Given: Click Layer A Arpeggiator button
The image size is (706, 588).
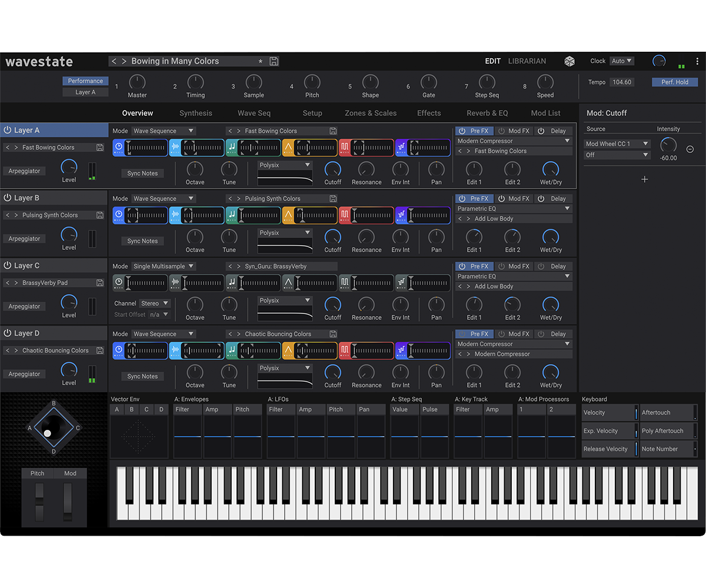Looking at the screenshot, I should [24, 171].
